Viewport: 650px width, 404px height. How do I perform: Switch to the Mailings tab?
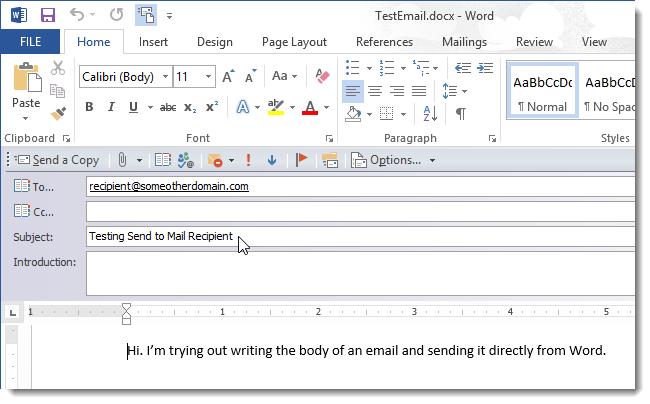pyautogui.click(x=464, y=42)
